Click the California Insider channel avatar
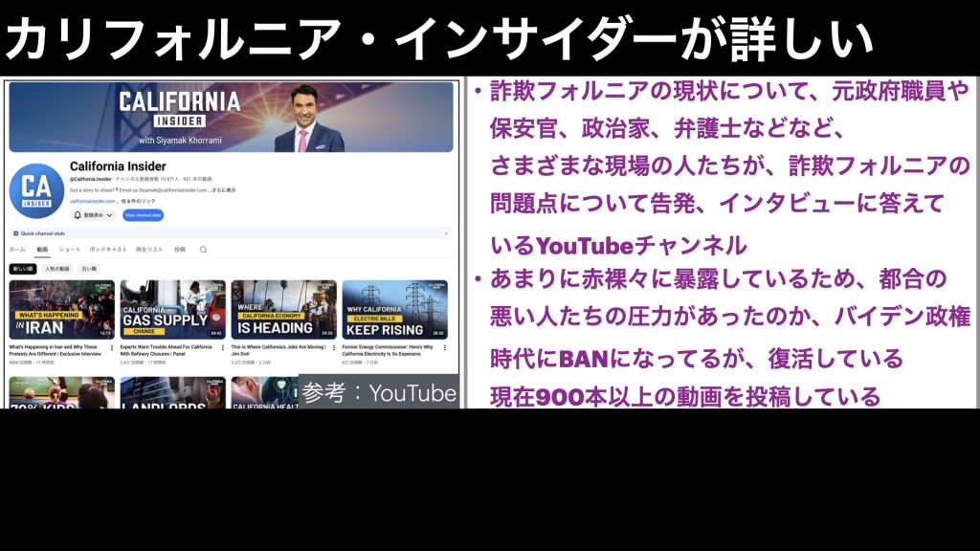This screenshot has height=551, width=980. 36,189
